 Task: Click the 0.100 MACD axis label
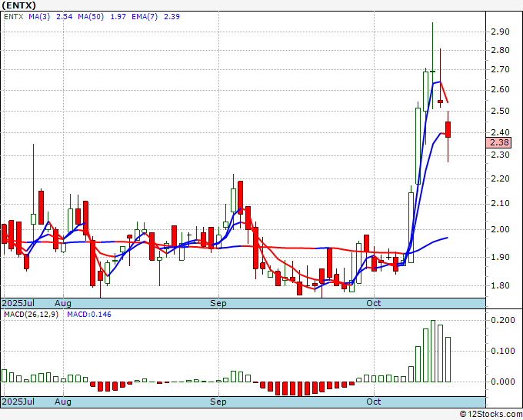click(503, 351)
